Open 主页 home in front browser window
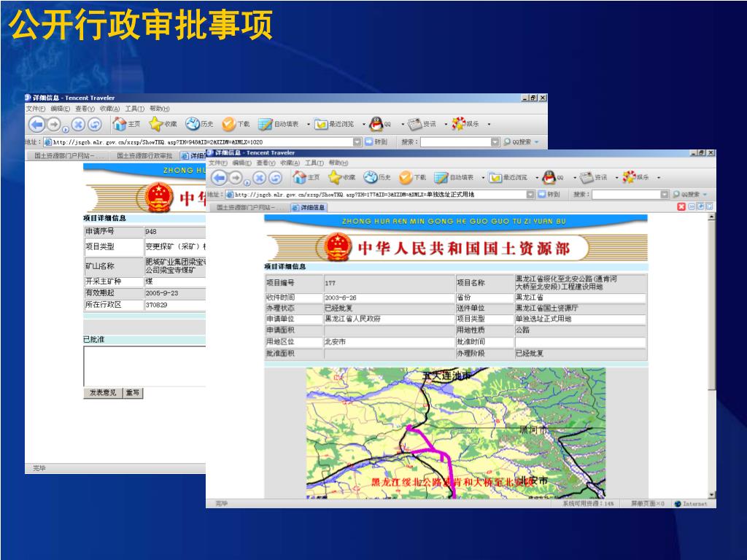The height and width of the screenshot is (560, 747). (306, 177)
